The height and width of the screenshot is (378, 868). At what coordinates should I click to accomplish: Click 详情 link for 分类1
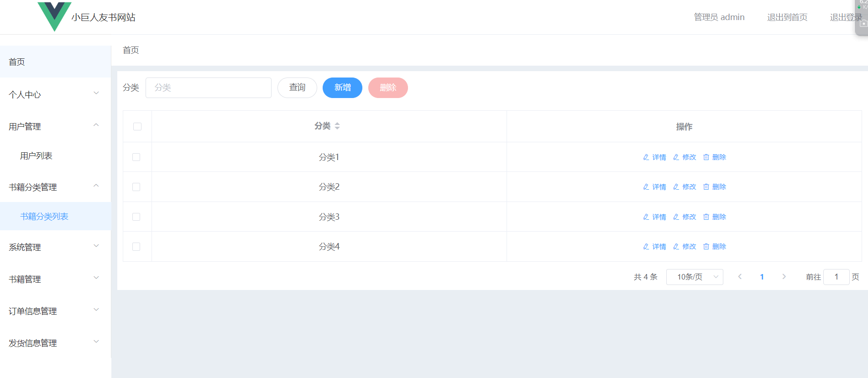coord(659,157)
